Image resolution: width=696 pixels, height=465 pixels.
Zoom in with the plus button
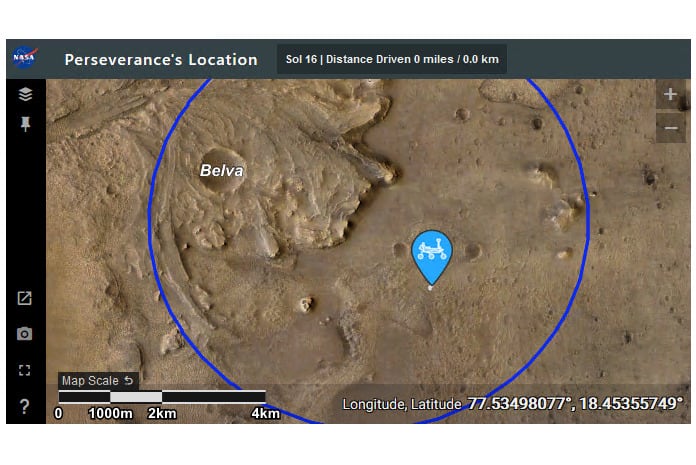(x=670, y=94)
